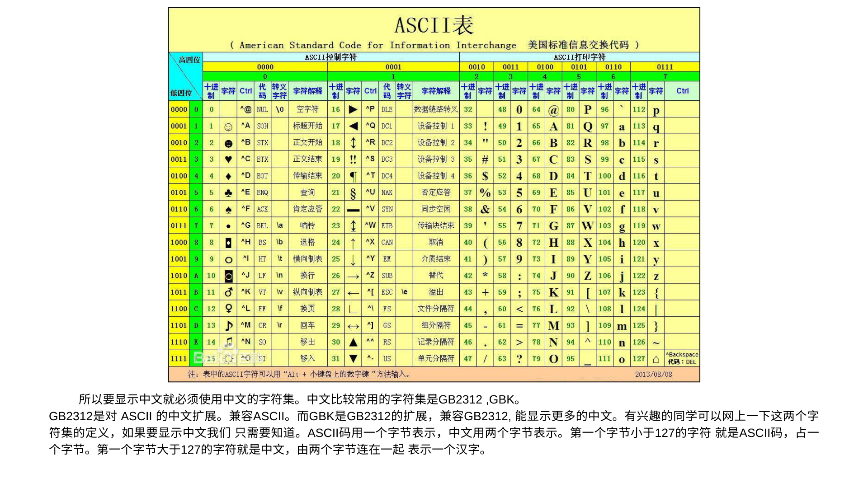Select the "单元分隔符" description cell
Screen dimensions: 868x488
436,359
